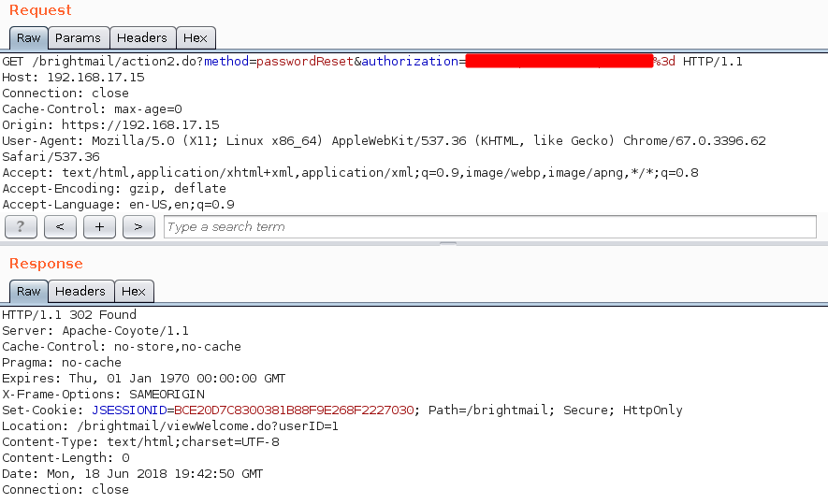Image resolution: width=828 pixels, height=504 pixels.
Task: Select the 'Content-Length: 0' header
Action: click(x=65, y=457)
